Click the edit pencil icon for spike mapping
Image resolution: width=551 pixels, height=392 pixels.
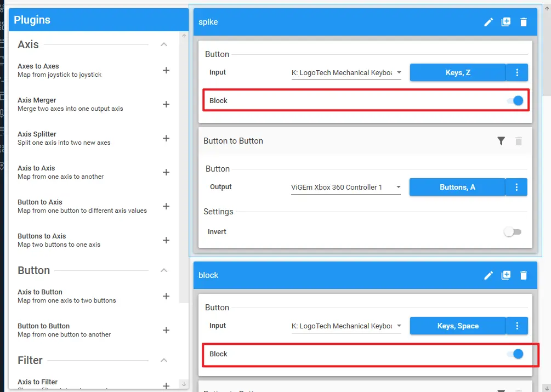[488, 22]
